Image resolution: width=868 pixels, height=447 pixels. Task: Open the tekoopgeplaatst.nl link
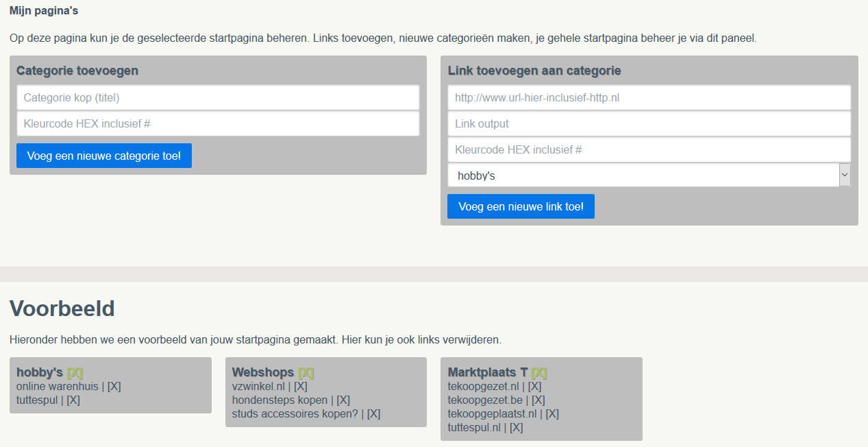[x=492, y=413]
